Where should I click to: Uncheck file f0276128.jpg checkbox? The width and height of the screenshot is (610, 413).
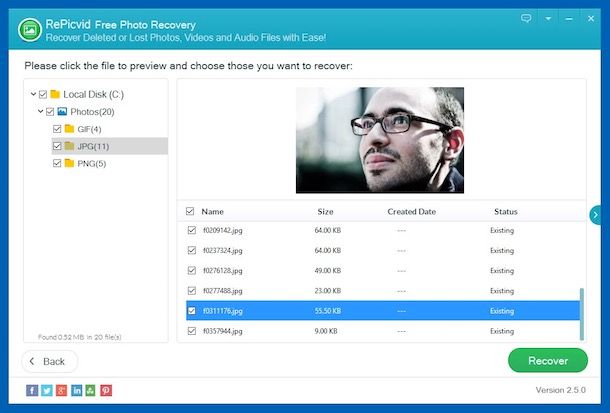(x=192, y=270)
